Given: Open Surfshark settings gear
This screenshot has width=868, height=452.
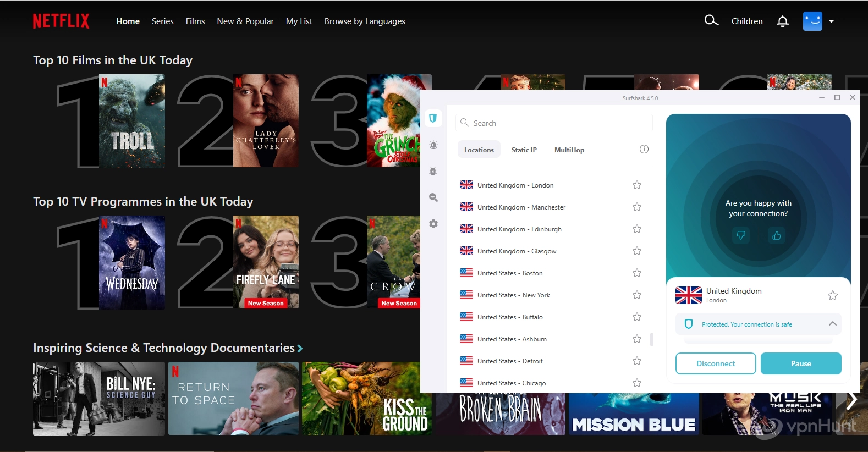Looking at the screenshot, I should point(433,224).
